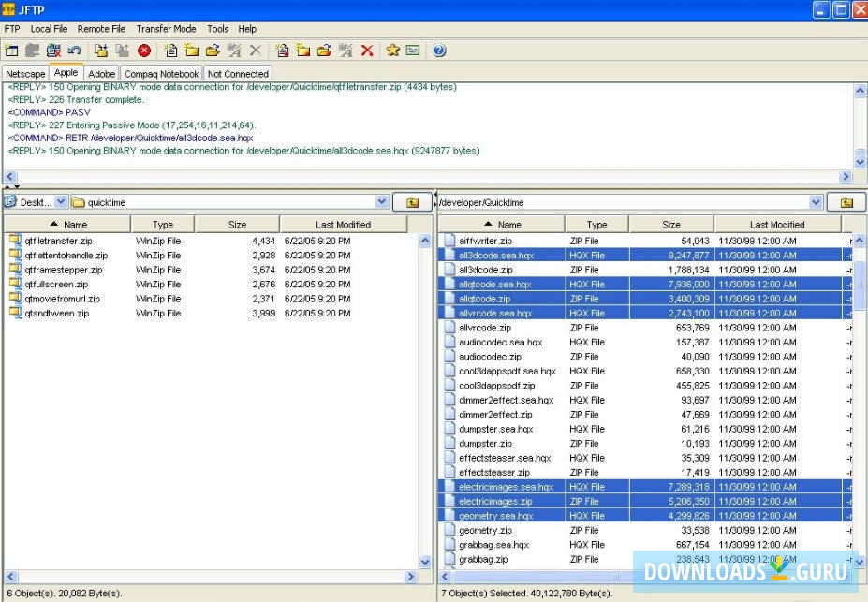Open the Transfer Mode menu

166,29
